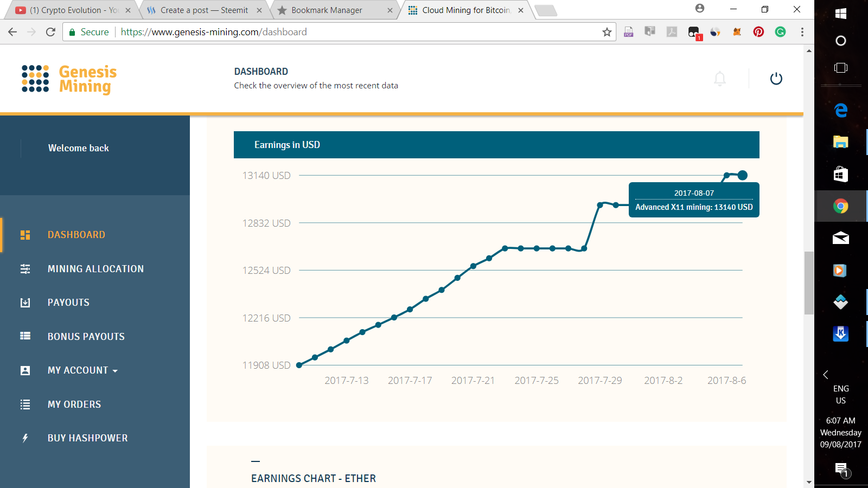Image resolution: width=868 pixels, height=488 pixels.
Task: Open Bonus Payouts in the sidebar
Action: coord(86,337)
